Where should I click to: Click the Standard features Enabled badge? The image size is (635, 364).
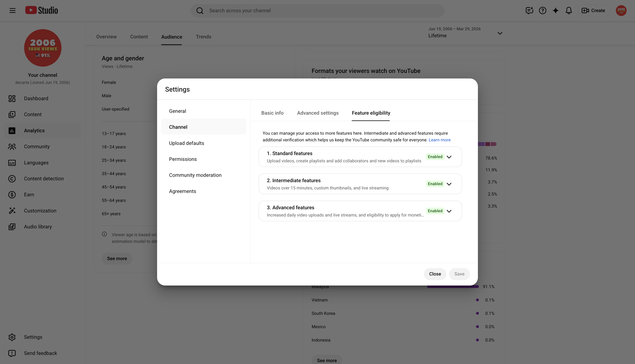pyautogui.click(x=435, y=157)
